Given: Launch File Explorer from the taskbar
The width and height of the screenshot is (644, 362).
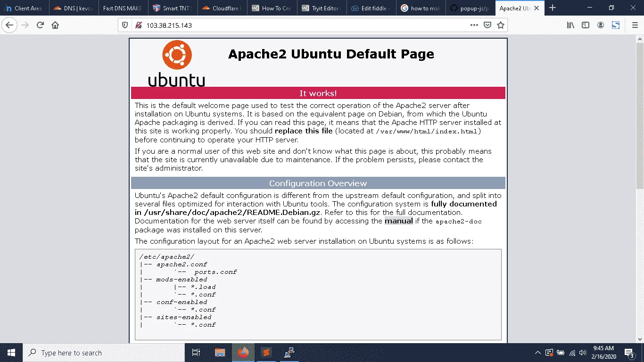Looking at the screenshot, I should (220, 353).
